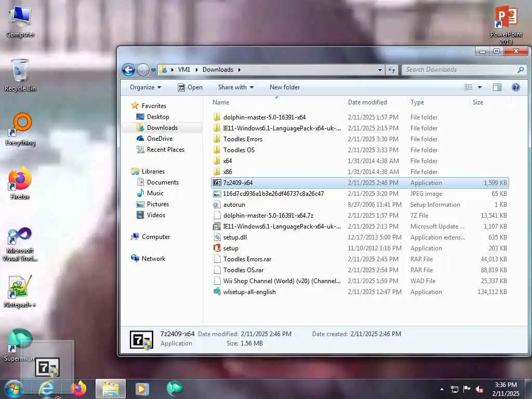Select the wlsetup-all-english application

tap(360, 292)
